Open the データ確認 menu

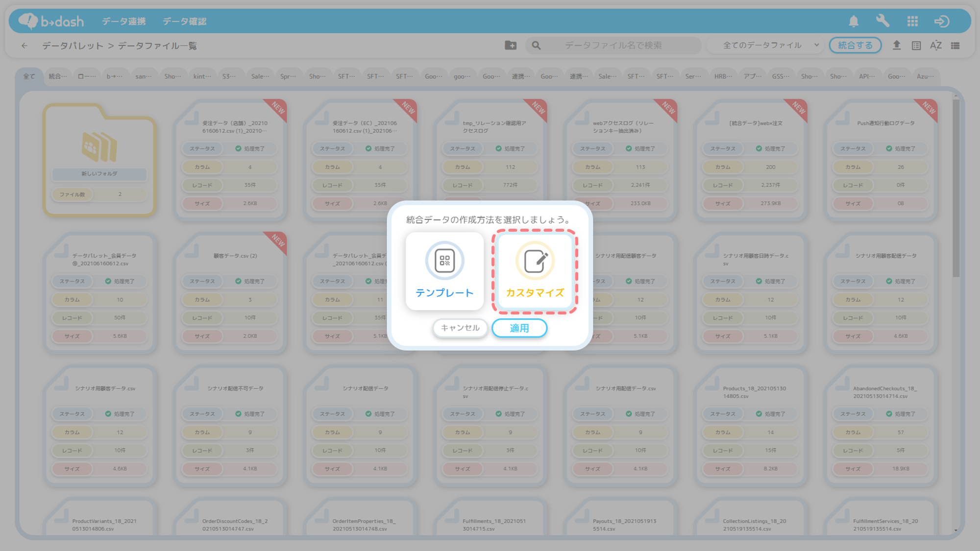coord(184,21)
